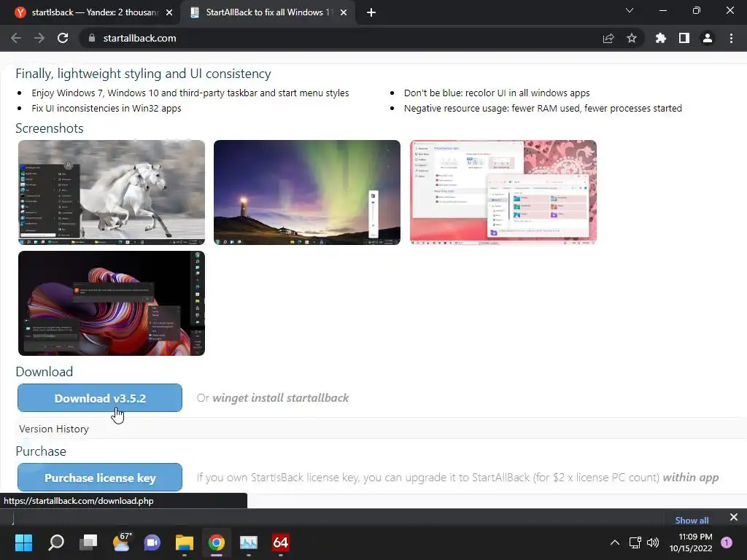Go back in the browser
747x560 pixels.
16,38
